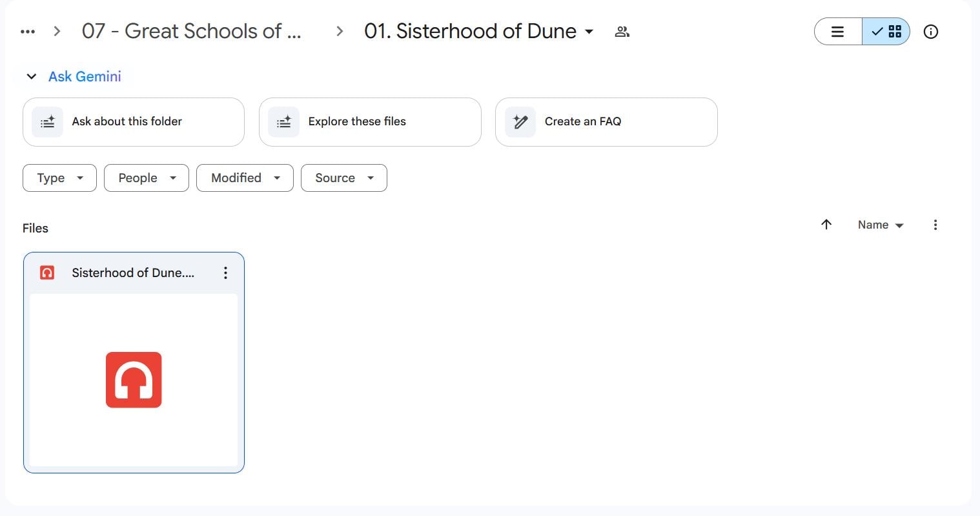
Task: Switch to list layout view
Action: [837, 31]
